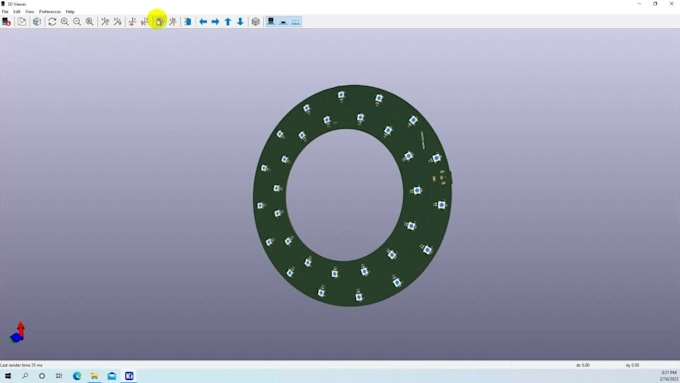Toggle virtual 3D models display
680x383 pixels.
pyautogui.click(x=296, y=22)
